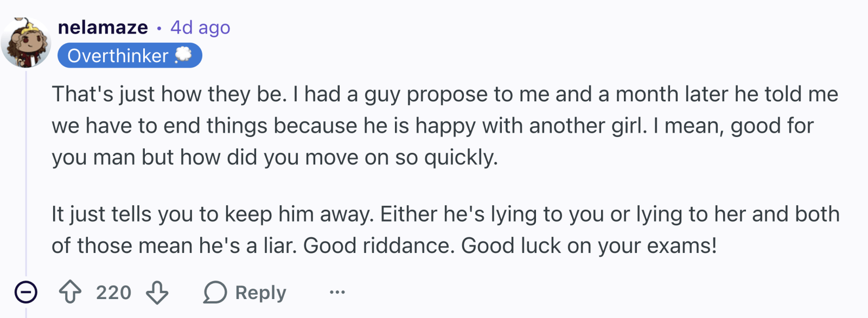
Task: Open nelamaze's profile avatar
Action: (x=25, y=42)
